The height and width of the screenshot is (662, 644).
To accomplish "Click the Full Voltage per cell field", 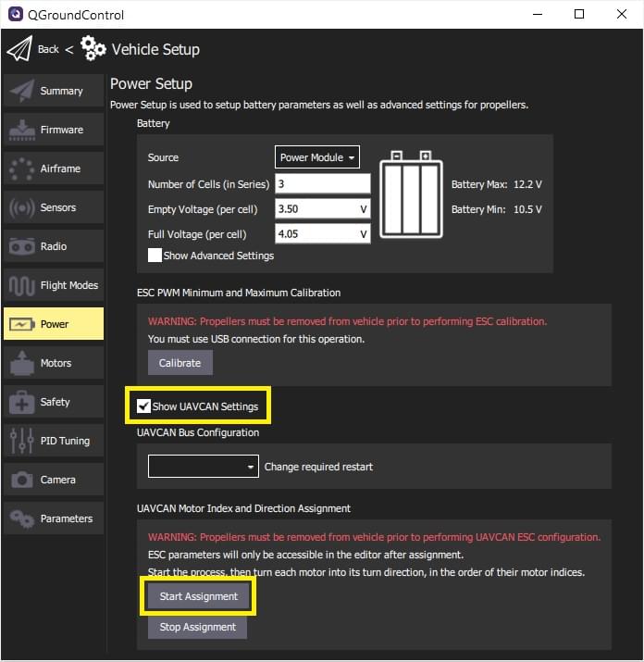I will coord(322,234).
